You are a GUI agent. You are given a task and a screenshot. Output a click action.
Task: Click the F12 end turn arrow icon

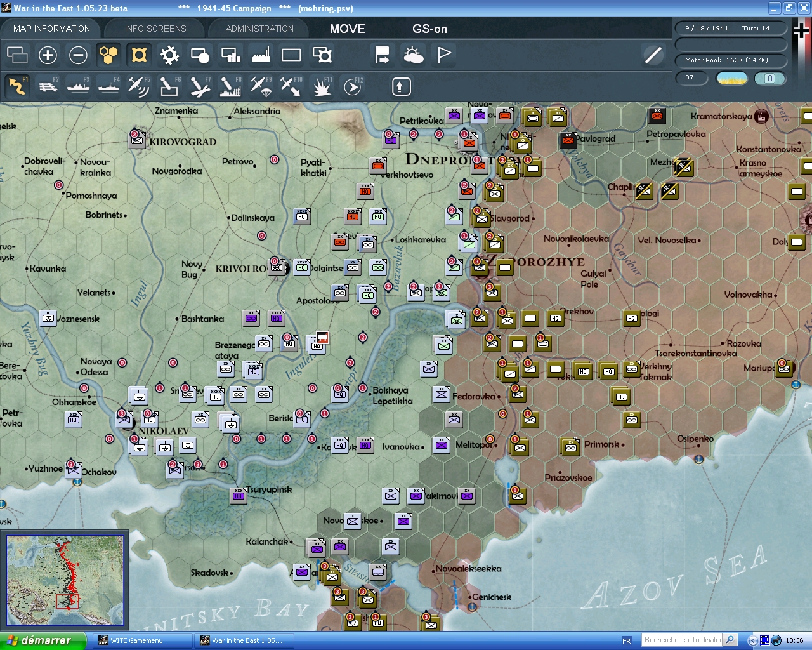pyautogui.click(x=352, y=86)
